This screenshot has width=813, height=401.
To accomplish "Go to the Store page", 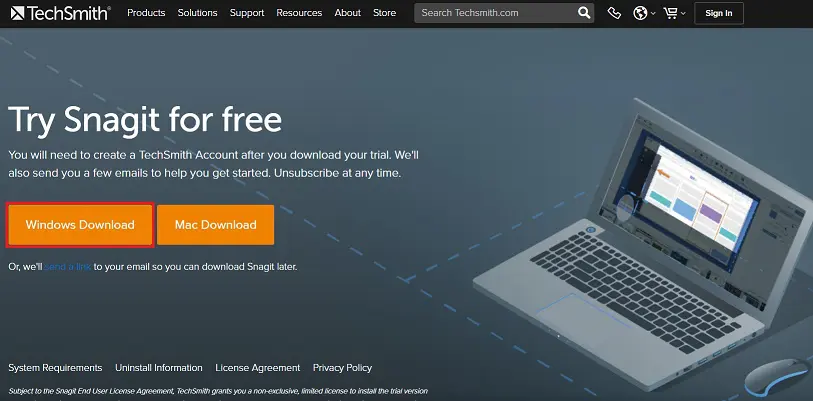I will pyautogui.click(x=385, y=13).
